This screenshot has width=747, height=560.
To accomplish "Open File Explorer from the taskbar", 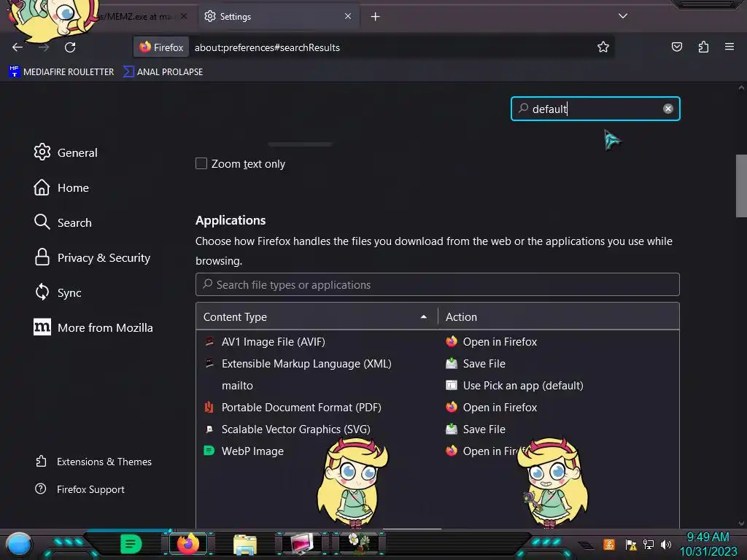I will (245, 544).
